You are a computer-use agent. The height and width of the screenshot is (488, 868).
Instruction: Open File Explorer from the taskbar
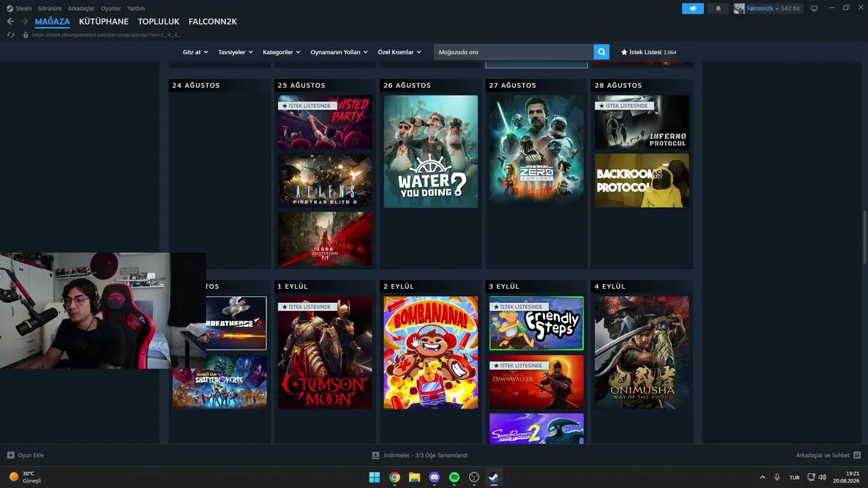(414, 477)
